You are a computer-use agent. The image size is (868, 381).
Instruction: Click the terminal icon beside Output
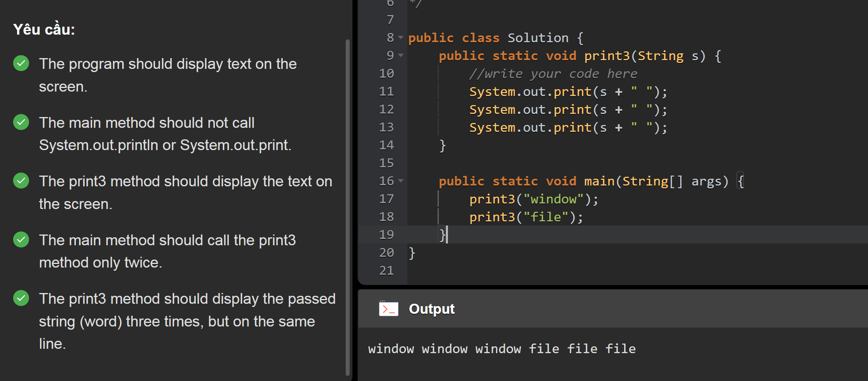tap(388, 309)
